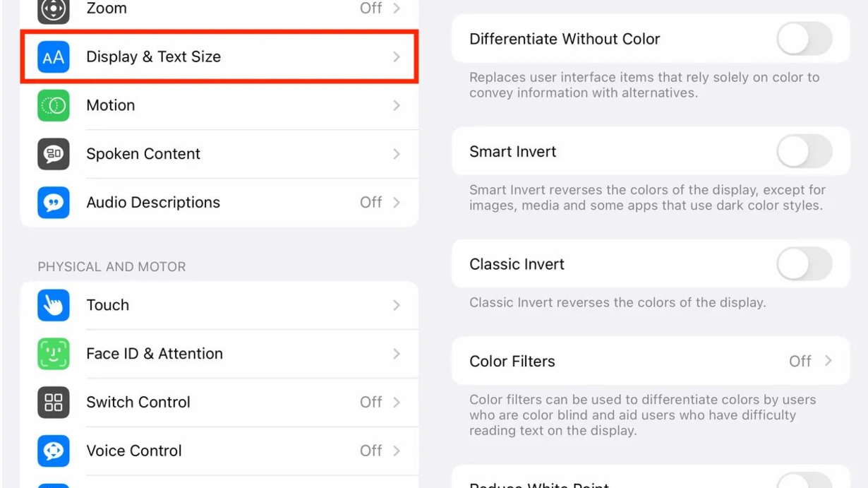Tap the Voice Control icon
The height and width of the screenshot is (488, 868).
pyautogui.click(x=54, y=451)
